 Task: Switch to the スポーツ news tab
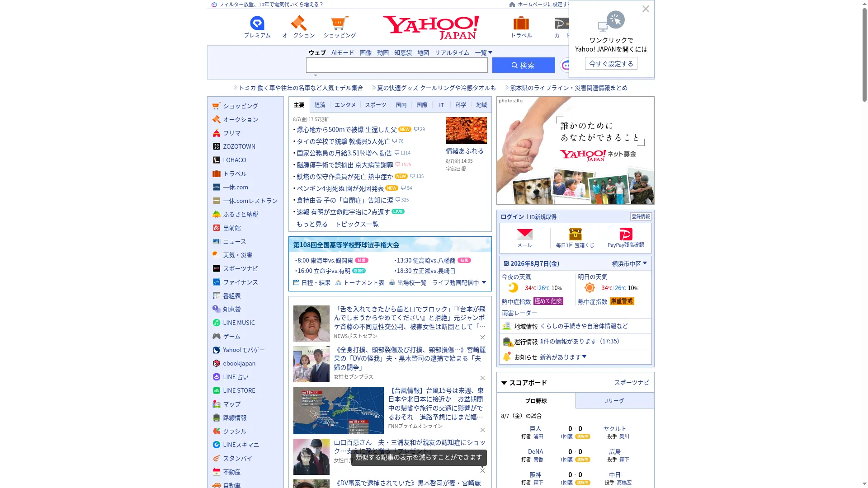tap(376, 105)
